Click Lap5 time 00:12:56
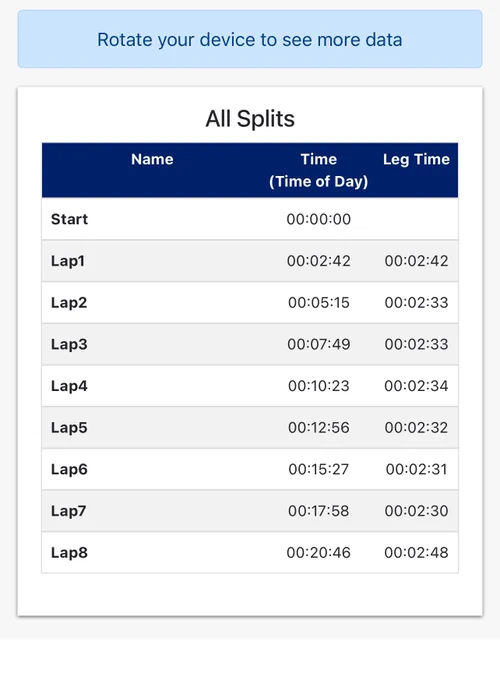Screen dimensions: 500x680 click(x=318, y=427)
